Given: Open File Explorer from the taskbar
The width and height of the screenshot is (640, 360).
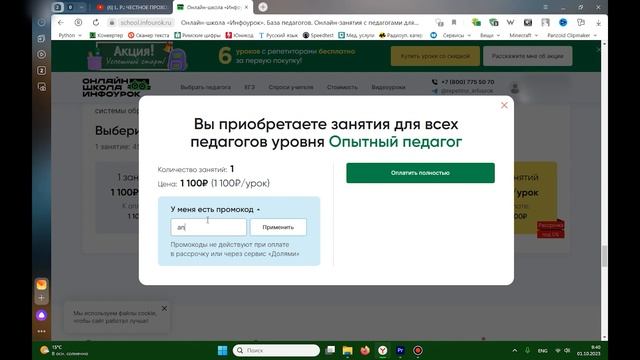Looking at the screenshot, I should pos(348,350).
